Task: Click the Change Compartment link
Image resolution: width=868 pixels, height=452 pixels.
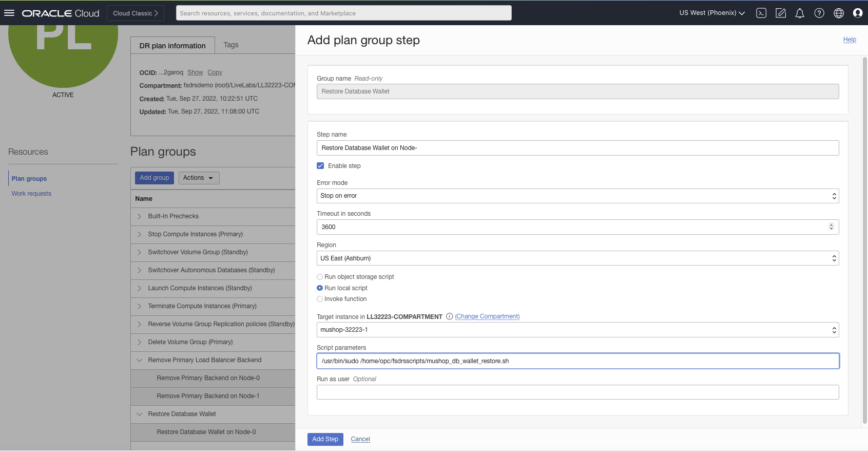Action: 487,316
